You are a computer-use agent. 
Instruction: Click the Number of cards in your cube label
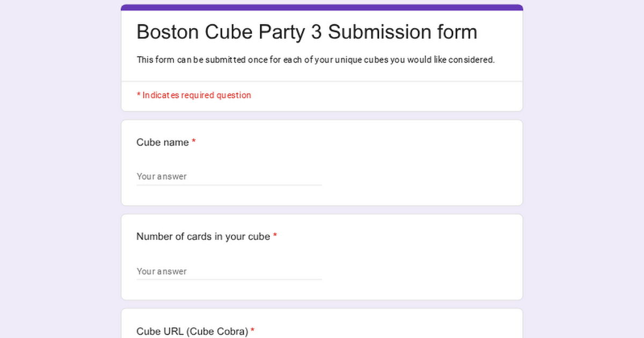pyautogui.click(x=203, y=237)
